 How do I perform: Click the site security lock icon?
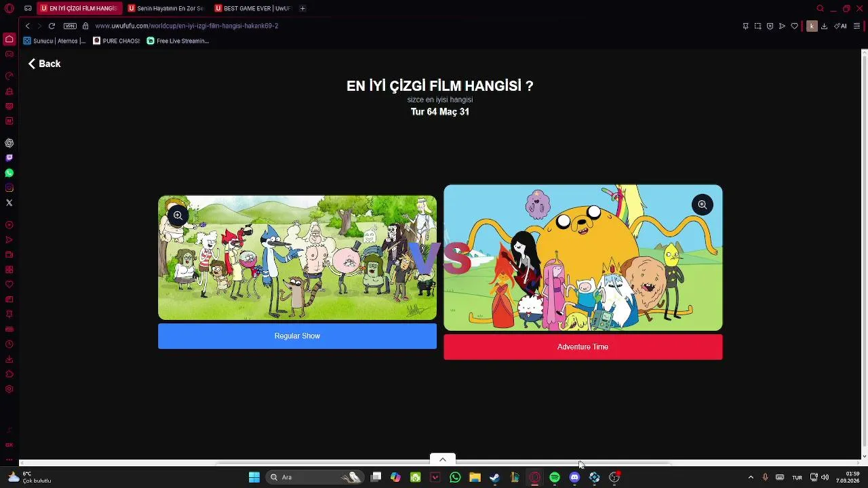85,26
